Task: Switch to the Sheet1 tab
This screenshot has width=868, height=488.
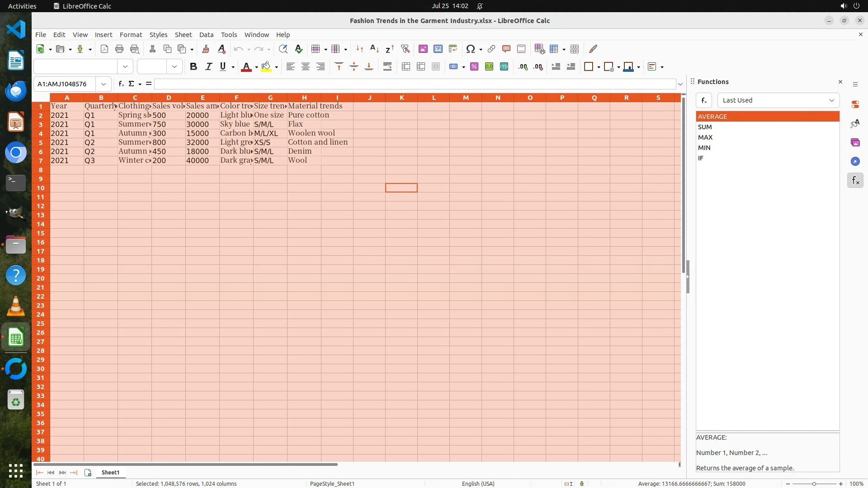Action: [x=110, y=473]
